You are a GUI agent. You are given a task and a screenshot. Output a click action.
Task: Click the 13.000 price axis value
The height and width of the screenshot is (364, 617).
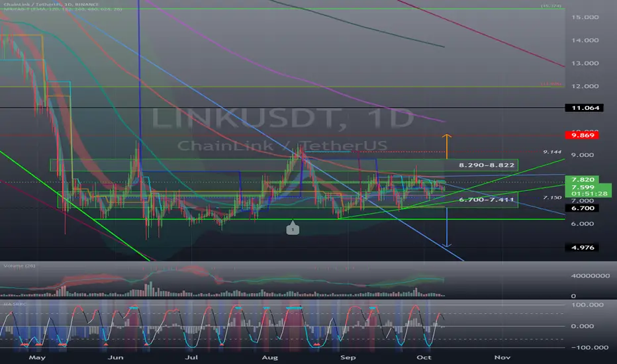(x=585, y=64)
